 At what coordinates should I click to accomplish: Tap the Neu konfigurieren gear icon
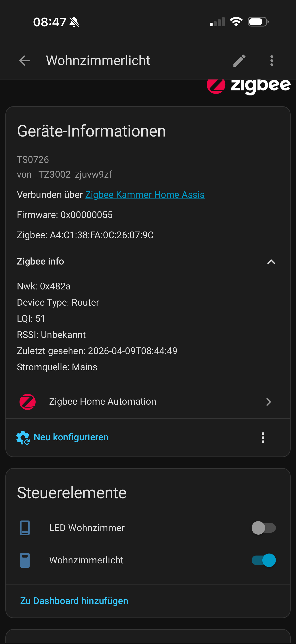coord(23,437)
